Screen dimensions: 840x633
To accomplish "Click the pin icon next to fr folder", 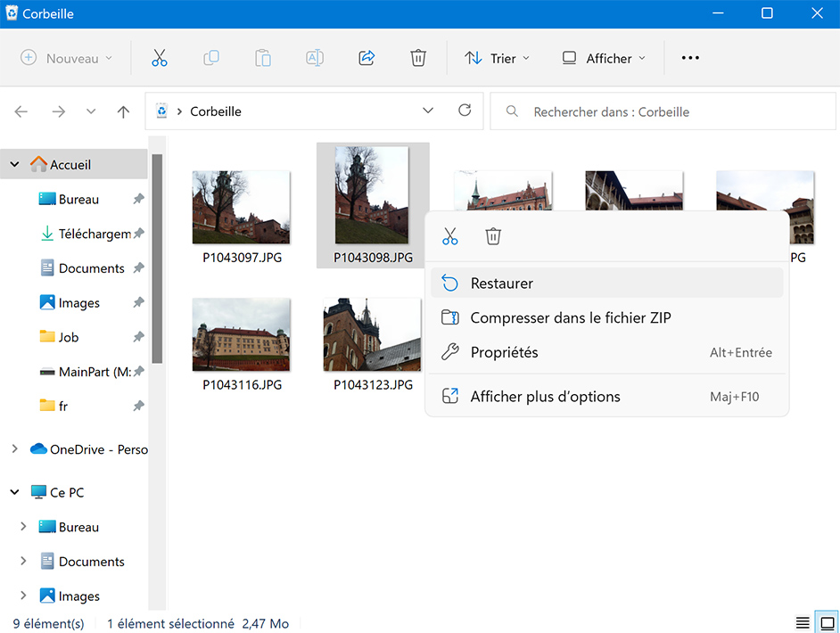I will coord(139,406).
